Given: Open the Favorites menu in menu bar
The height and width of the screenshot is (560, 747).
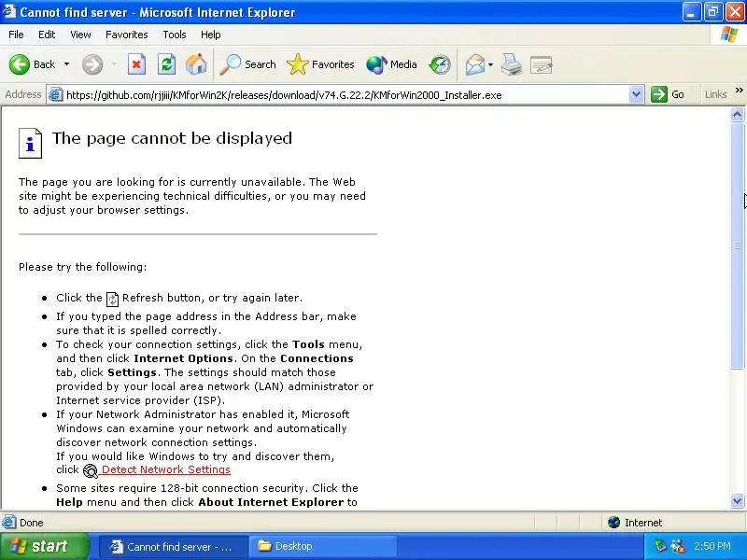Looking at the screenshot, I should point(127,35).
